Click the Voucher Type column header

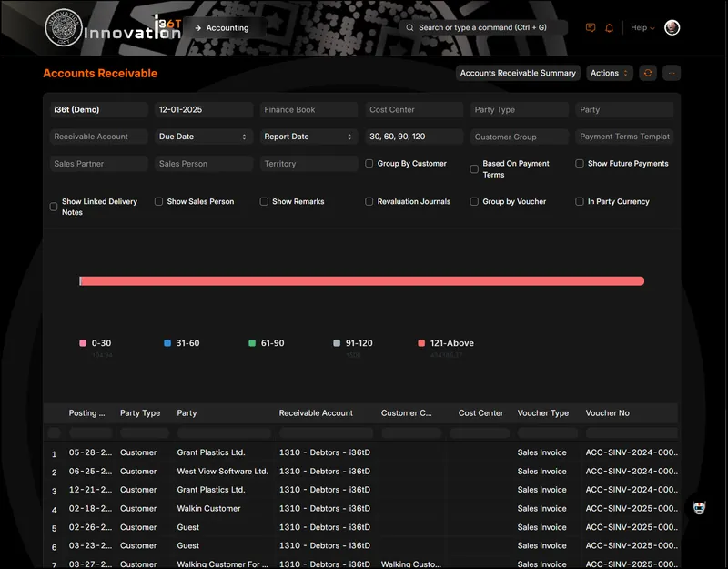542,413
